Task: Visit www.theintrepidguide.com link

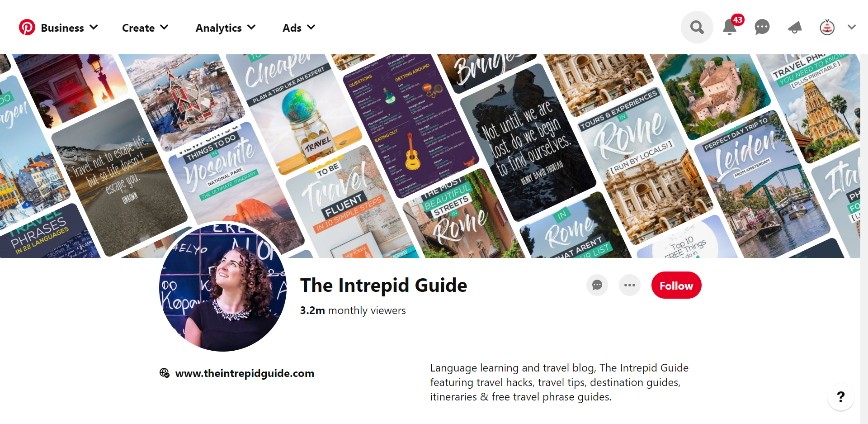Action: coord(245,373)
